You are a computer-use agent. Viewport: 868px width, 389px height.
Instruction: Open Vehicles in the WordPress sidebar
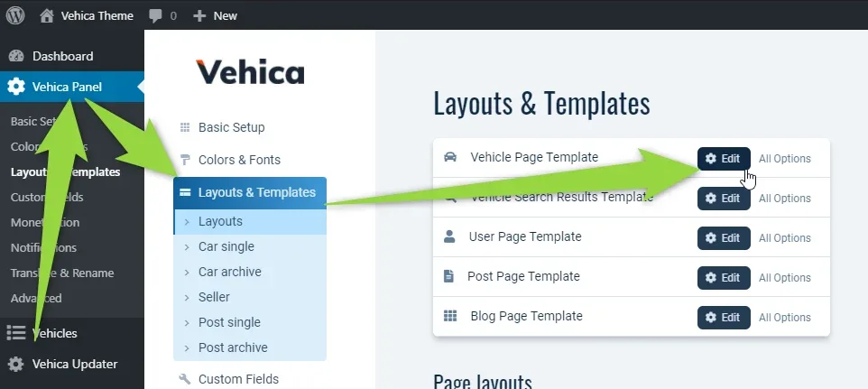tap(72, 333)
